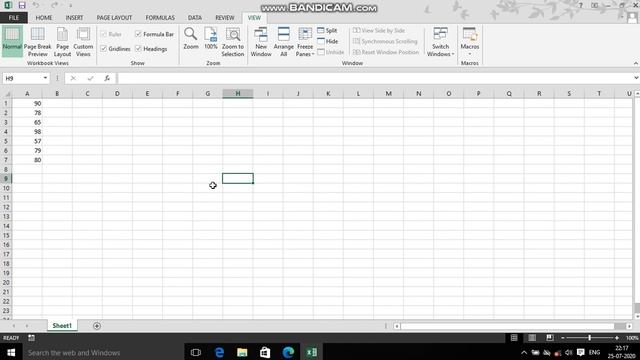Click cell A1 containing 90
The height and width of the screenshot is (360, 640).
[27, 104]
